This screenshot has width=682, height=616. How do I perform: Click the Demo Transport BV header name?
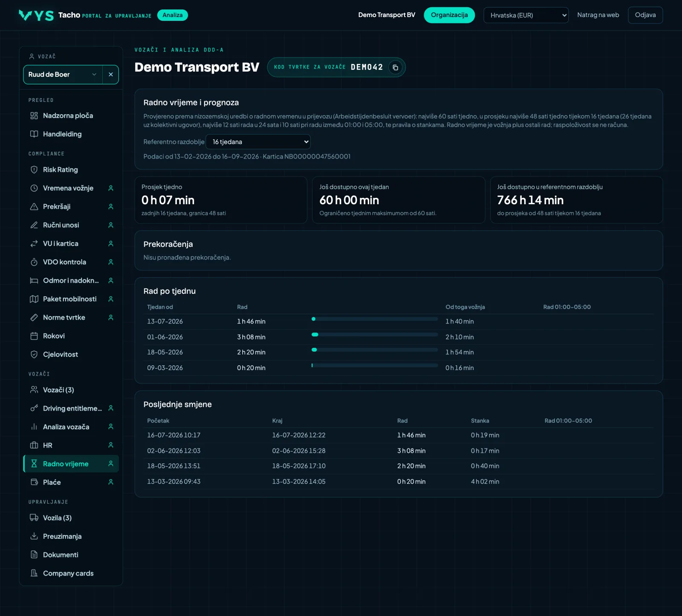(386, 15)
